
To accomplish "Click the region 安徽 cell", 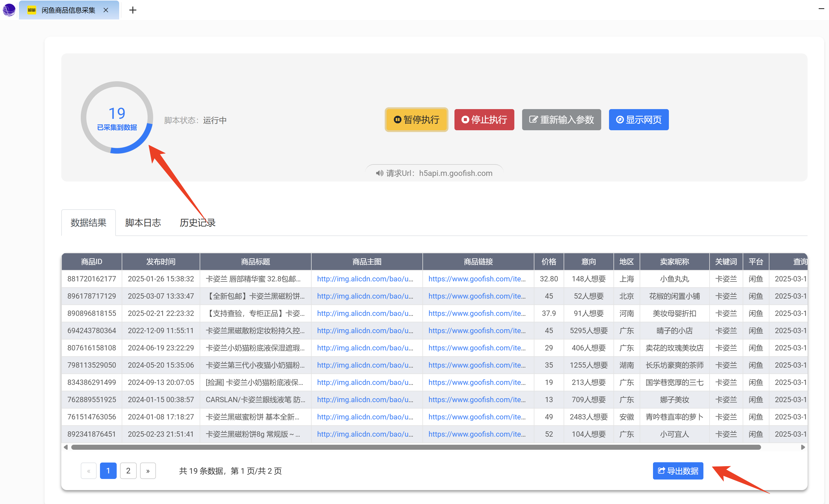I will (627, 417).
